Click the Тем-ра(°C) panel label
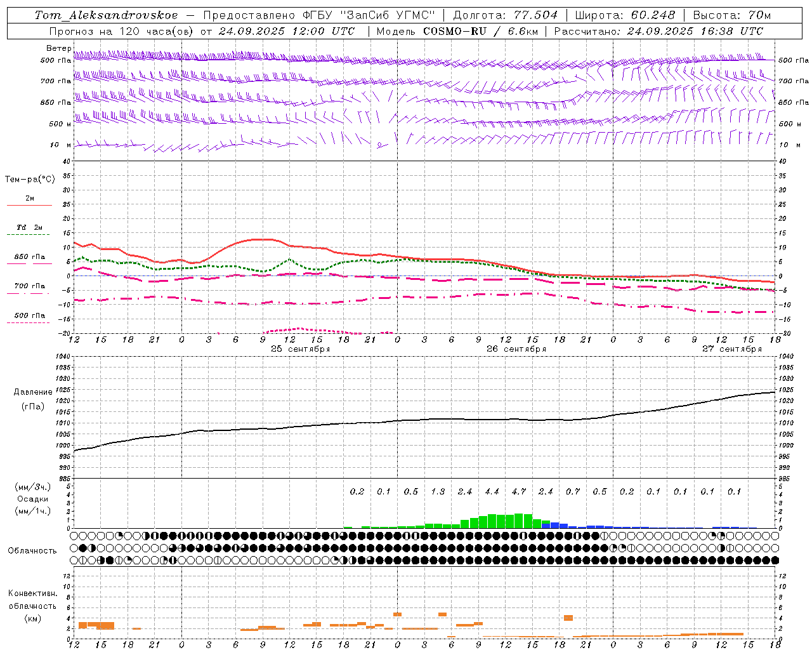The width and height of the screenshot is (812, 650). click(30, 180)
